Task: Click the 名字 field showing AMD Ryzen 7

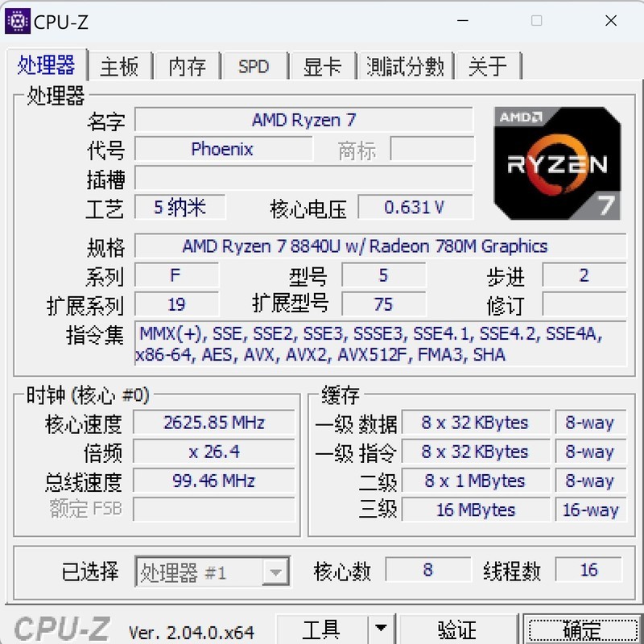Action: (x=304, y=122)
